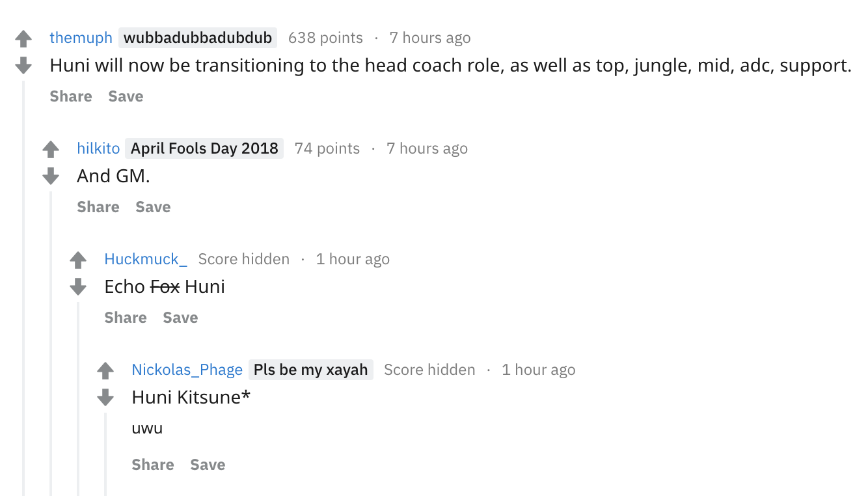868x496 pixels.
Task: Upvote themuph's comment about Huni
Action: tap(23, 39)
